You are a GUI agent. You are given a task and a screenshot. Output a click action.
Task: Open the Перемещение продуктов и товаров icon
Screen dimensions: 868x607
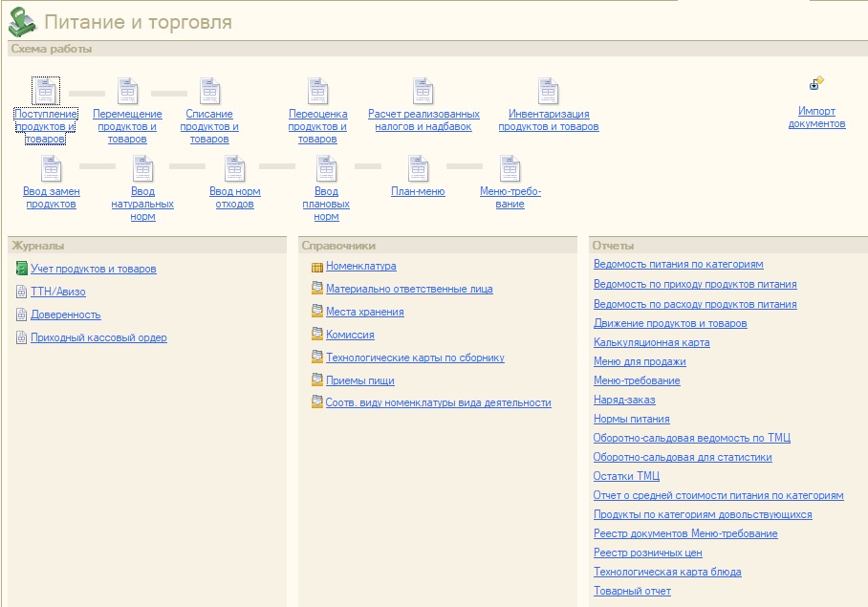pyautogui.click(x=127, y=92)
